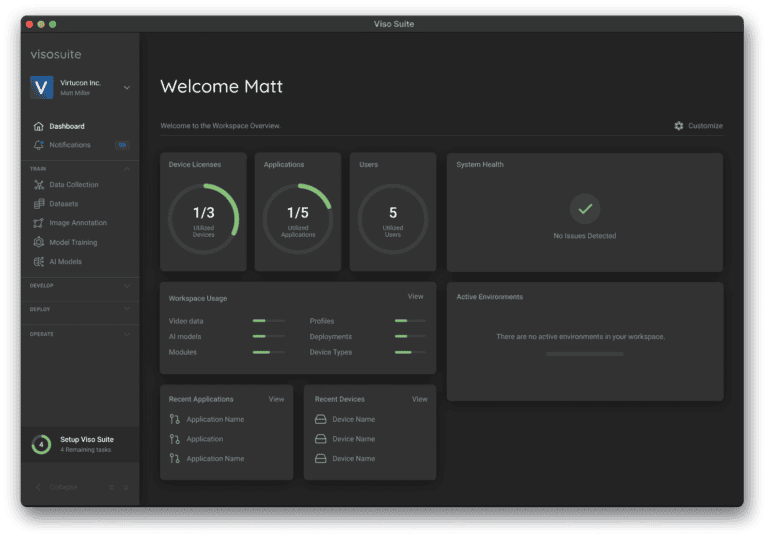Select the Datasets icon in sidebar
Image resolution: width=768 pixels, height=537 pixels.
pos(38,204)
